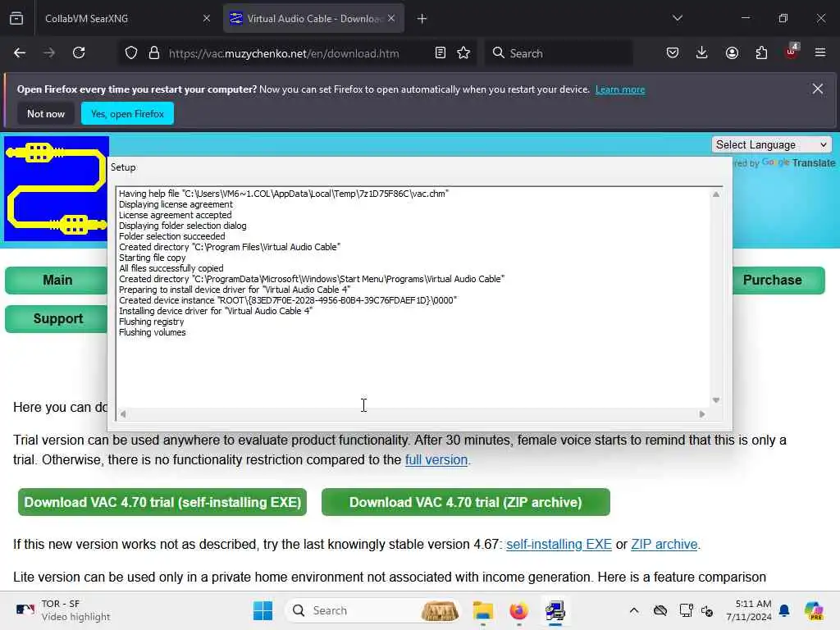Close the CollabVM SearXNG tab
The height and width of the screenshot is (630, 840).
tap(207, 18)
